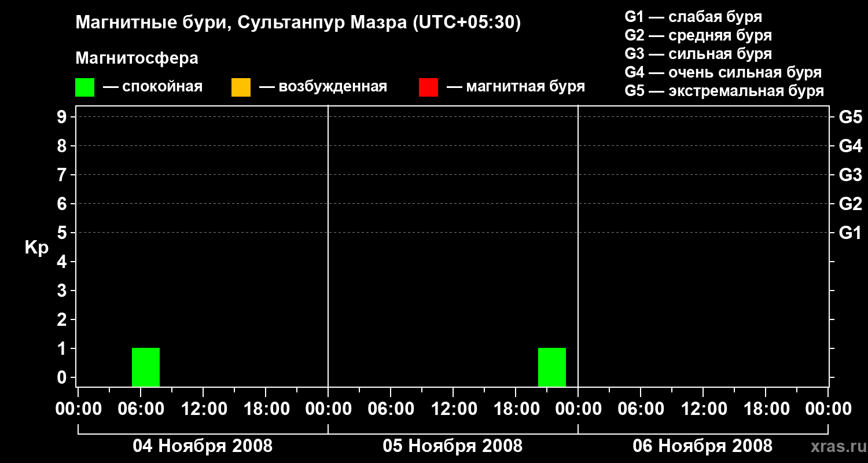
Task: Click the Kp axis value 7
Action: pos(63,175)
